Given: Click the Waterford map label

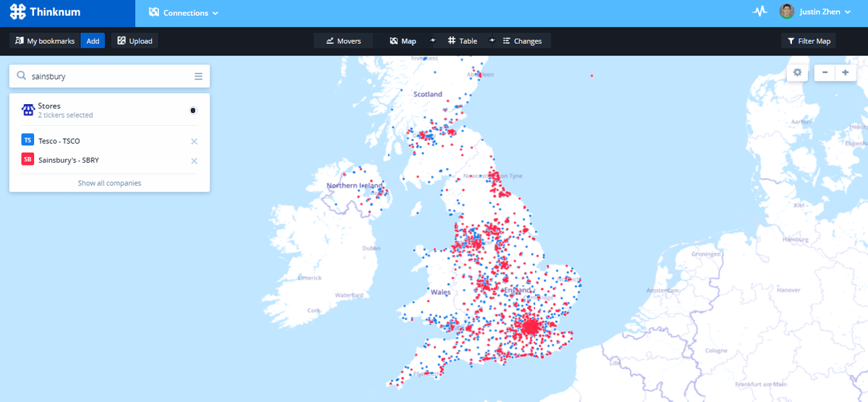Looking at the screenshot, I should click(x=349, y=295).
